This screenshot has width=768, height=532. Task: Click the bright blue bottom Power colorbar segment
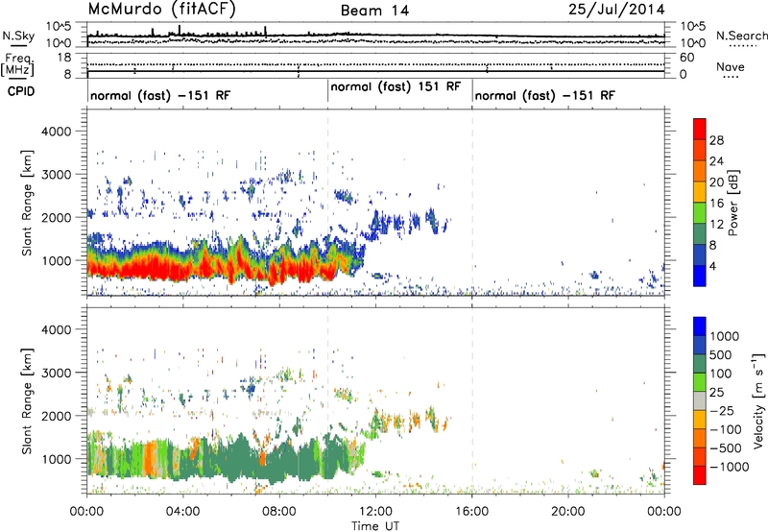click(x=700, y=276)
